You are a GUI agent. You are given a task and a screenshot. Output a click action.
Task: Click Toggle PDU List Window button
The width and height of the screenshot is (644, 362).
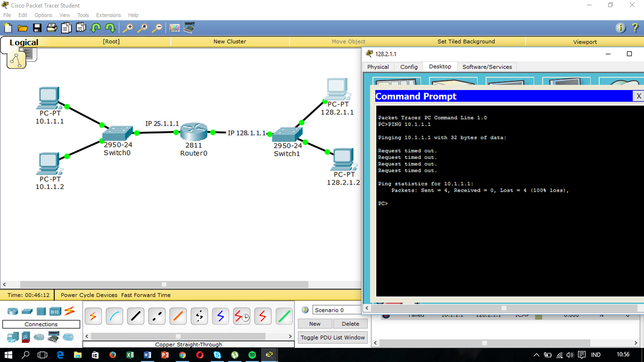click(333, 337)
